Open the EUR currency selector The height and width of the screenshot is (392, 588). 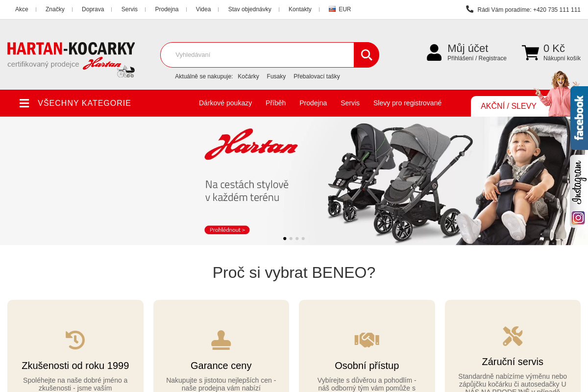(340, 9)
